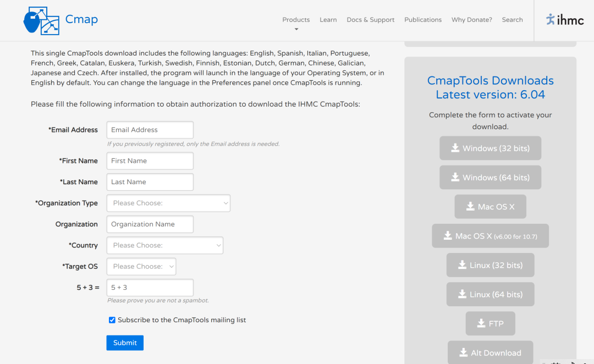The height and width of the screenshot is (364, 594).
Task: Open Docs & Support
Action: (x=371, y=20)
